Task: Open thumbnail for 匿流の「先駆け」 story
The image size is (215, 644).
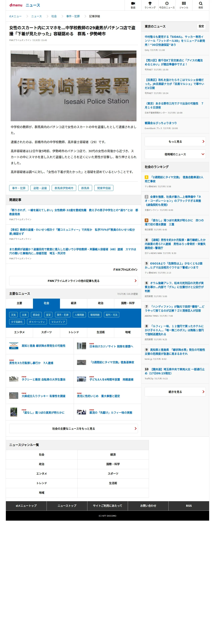Action: (x=81, y=412)
